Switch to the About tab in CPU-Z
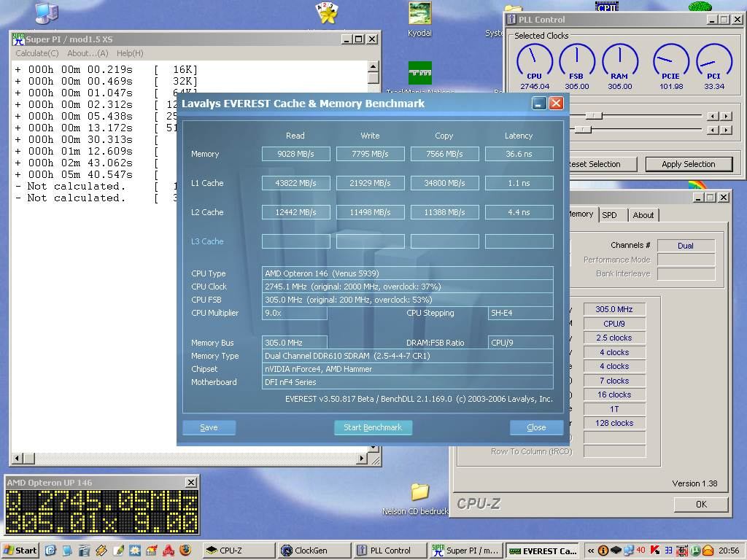Viewport: 747px width, 560px height. click(x=643, y=215)
